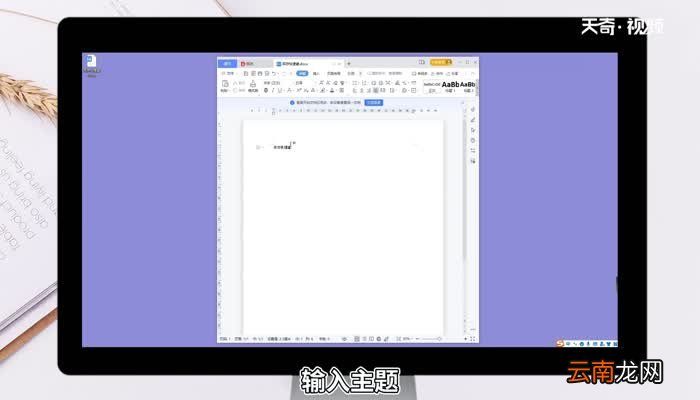Click the cursor select icon in right sidebar
The width and height of the screenshot is (700, 400).
coord(473,130)
